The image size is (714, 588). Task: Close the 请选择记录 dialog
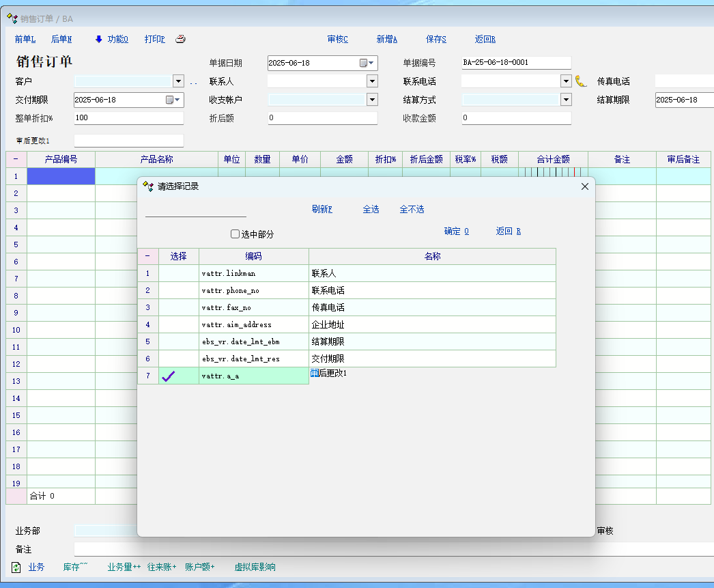point(584,186)
